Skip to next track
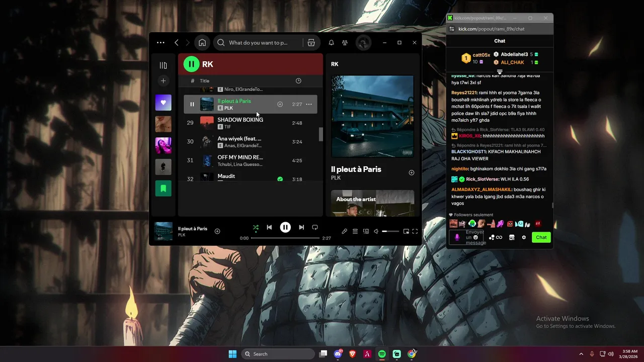The height and width of the screenshot is (362, 644). (301, 227)
